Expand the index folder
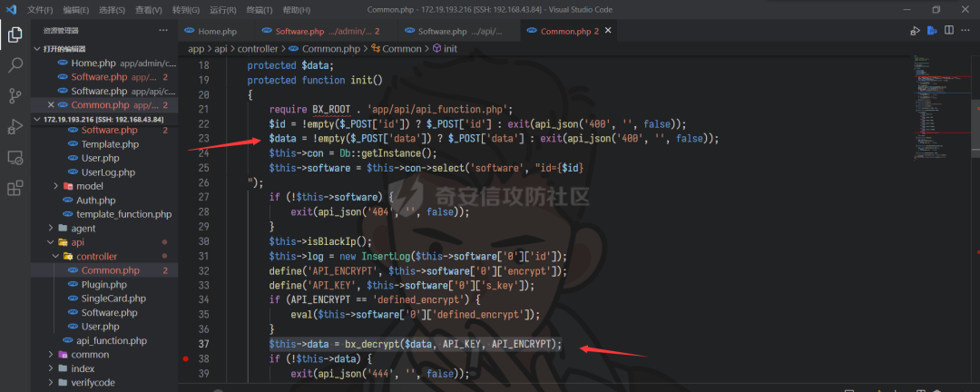This screenshot has height=392, width=980. coord(83,369)
